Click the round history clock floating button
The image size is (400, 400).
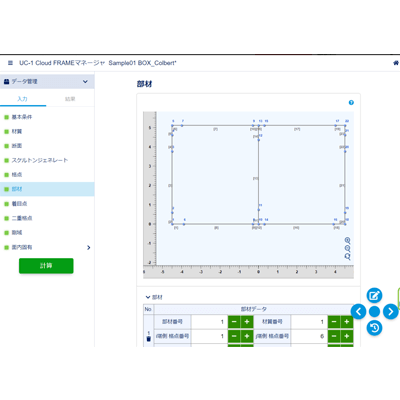pos(374,328)
